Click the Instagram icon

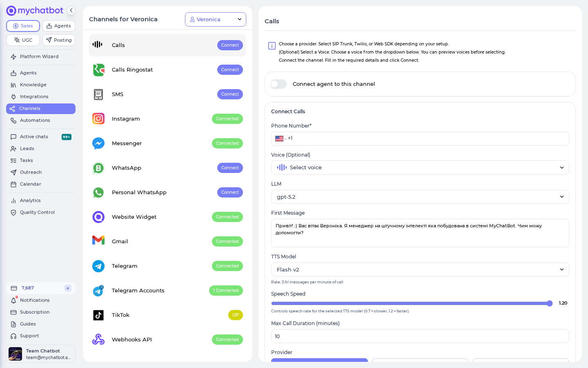click(x=98, y=119)
